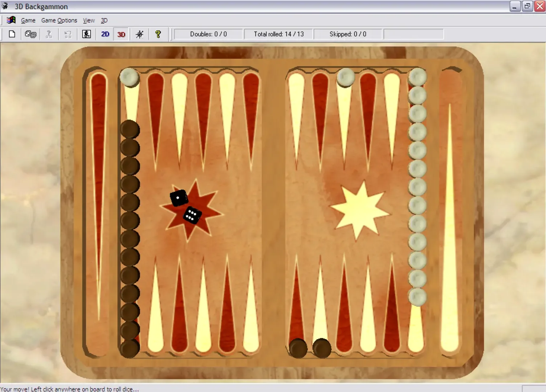This screenshot has width=546, height=392.
Task: Click the Skipped: 0/0 status panel
Action: click(x=347, y=34)
